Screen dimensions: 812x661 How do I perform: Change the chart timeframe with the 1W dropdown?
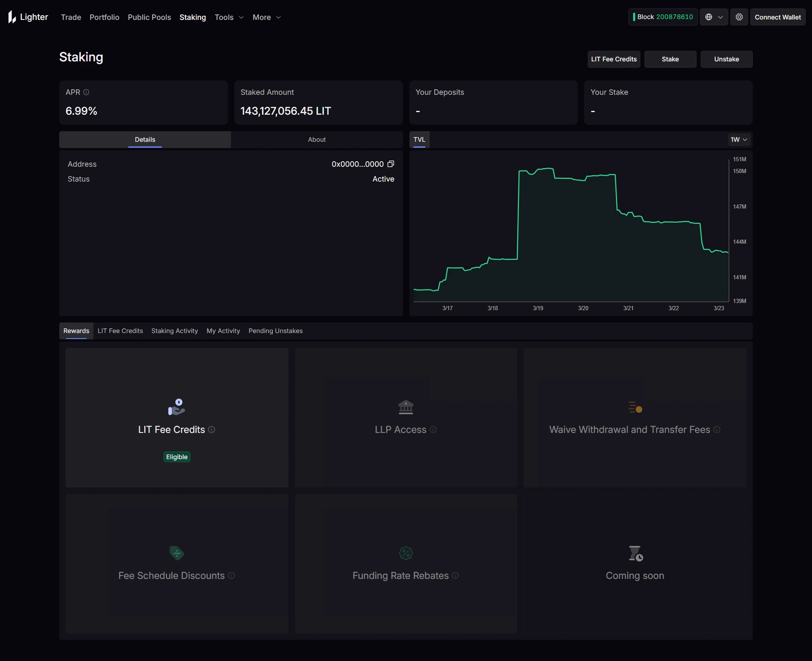[x=739, y=139]
